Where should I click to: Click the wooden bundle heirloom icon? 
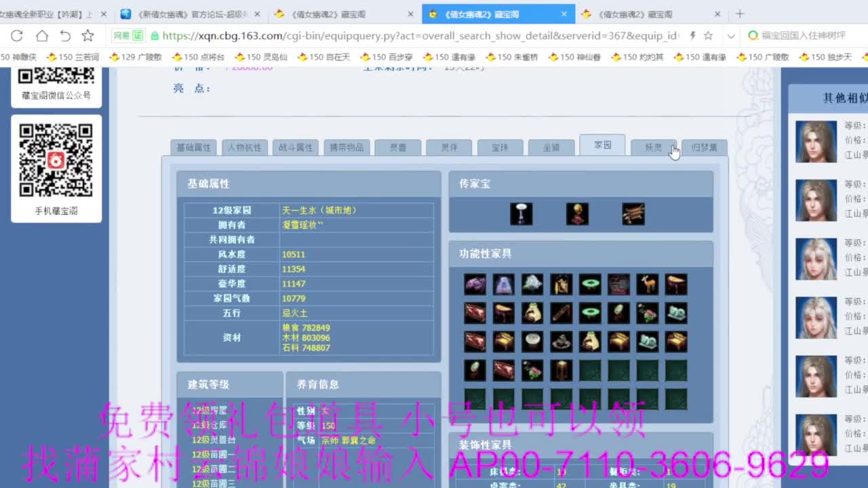(x=633, y=214)
